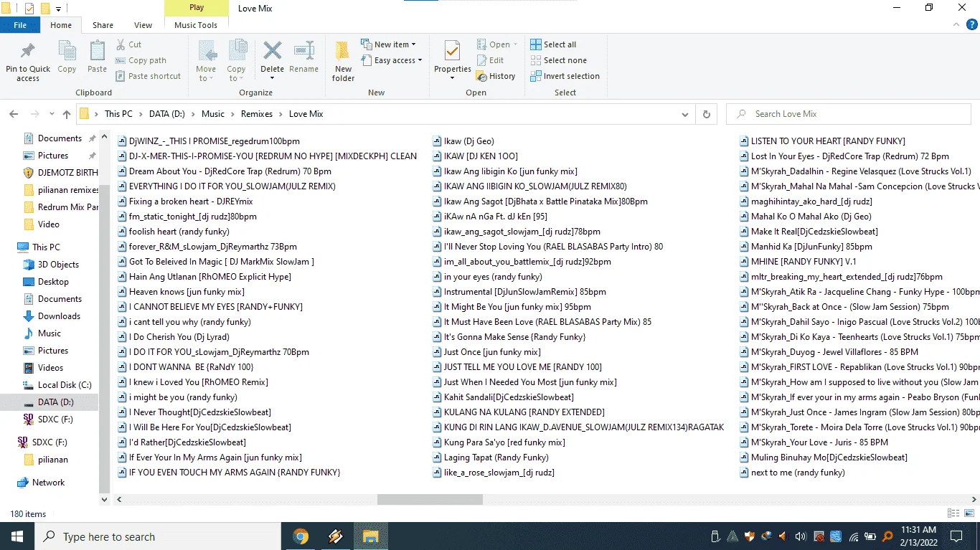980x550 pixels.
Task: Click the Rename ribbon icon
Action: click(x=304, y=51)
